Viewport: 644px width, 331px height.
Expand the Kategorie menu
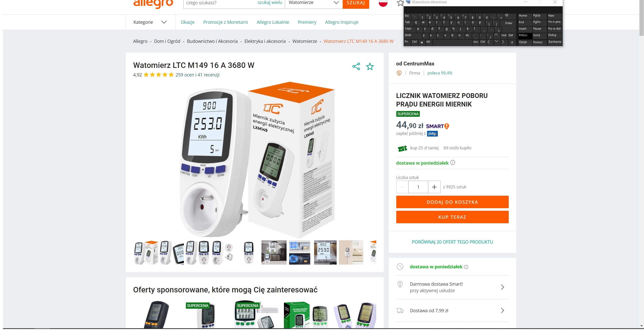tap(150, 22)
